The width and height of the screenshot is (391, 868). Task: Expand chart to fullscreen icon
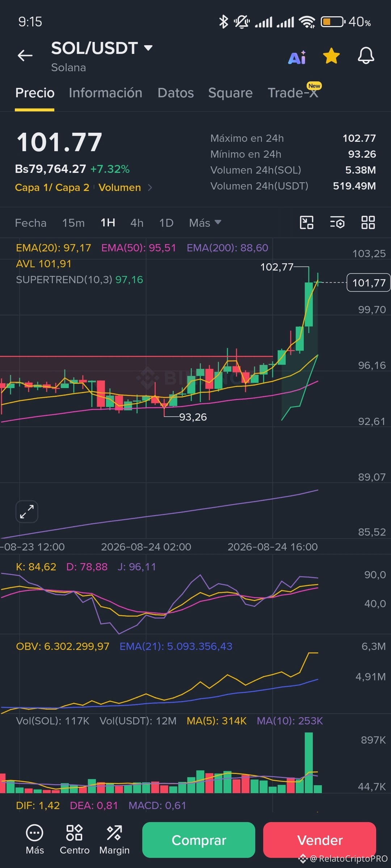27,512
